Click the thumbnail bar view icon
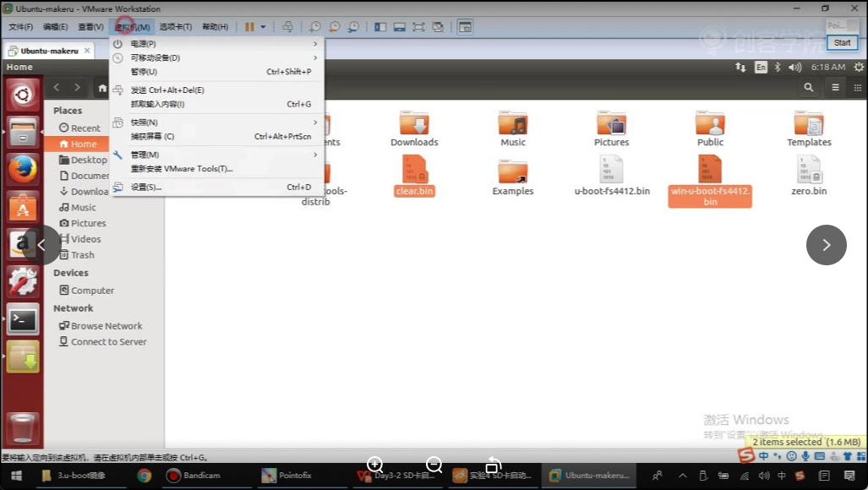The height and width of the screenshot is (490, 868). point(399,26)
